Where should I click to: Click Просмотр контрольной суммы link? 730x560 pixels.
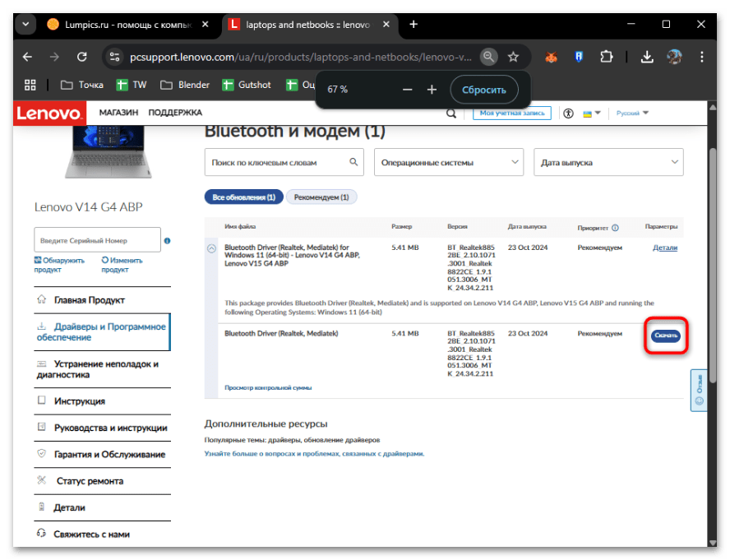pyautogui.click(x=268, y=387)
